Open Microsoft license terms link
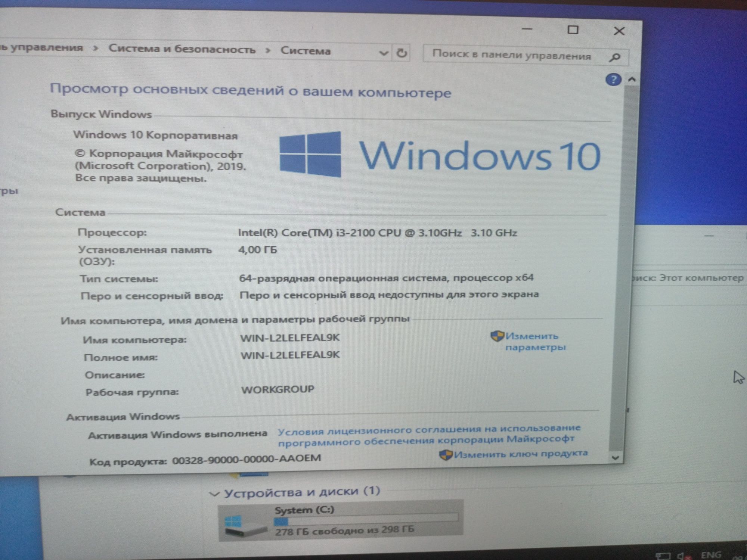The width and height of the screenshot is (747, 560). point(429,436)
